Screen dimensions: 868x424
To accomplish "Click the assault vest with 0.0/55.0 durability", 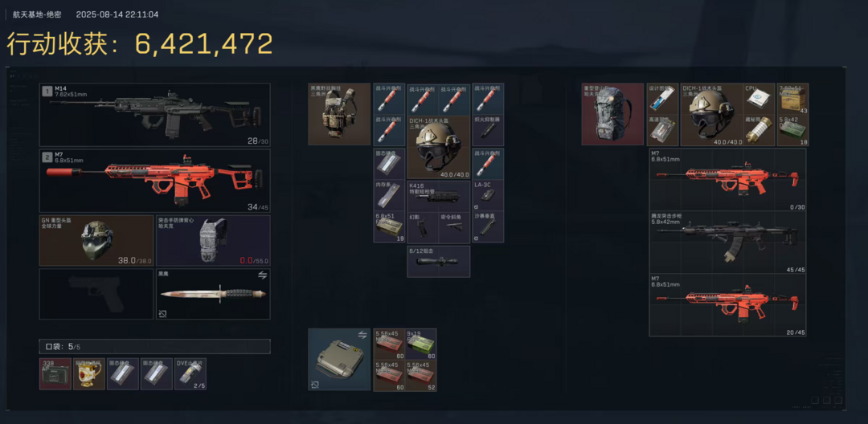I will 213,240.
